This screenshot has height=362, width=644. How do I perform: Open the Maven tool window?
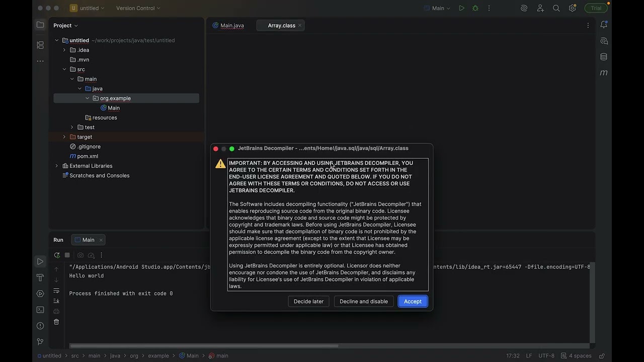point(604,73)
